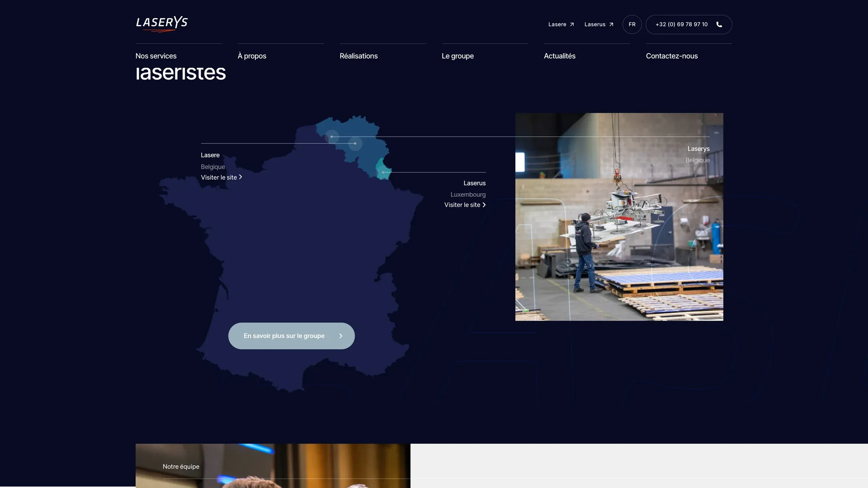868x488 pixels.
Task: Go to Réalisations page
Action: pos(358,56)
